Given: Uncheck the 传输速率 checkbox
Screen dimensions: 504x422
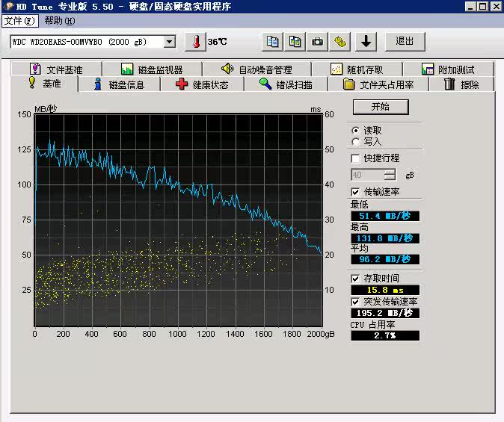Looking at the screenshot, I should pyautogui.click(x=355, y=192).
